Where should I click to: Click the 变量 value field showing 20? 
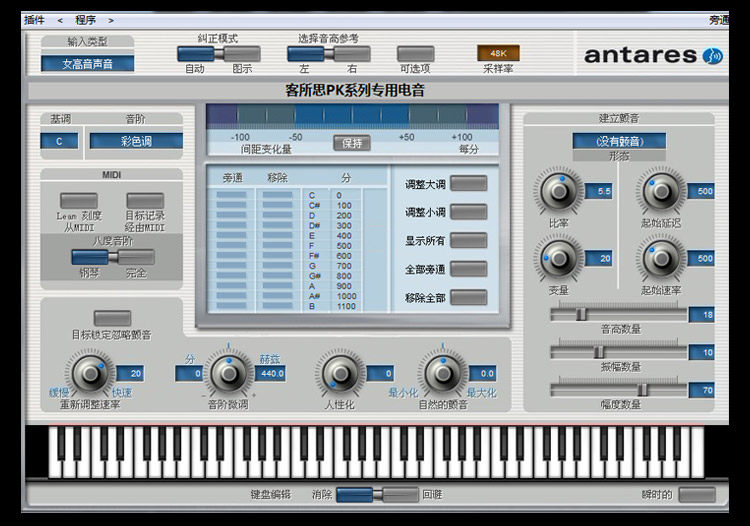[x=599, y=259]
